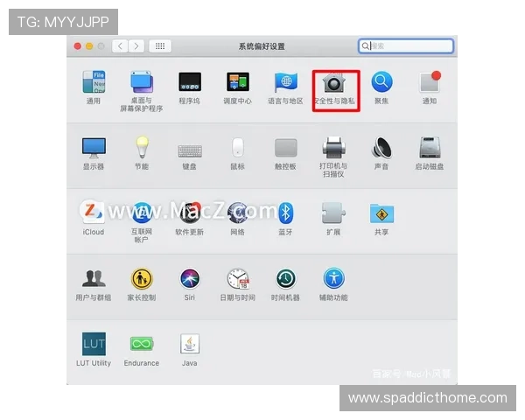525x420 pixels.
Task: Open the 聚焦 Spotlight settings
Action: 381,83
